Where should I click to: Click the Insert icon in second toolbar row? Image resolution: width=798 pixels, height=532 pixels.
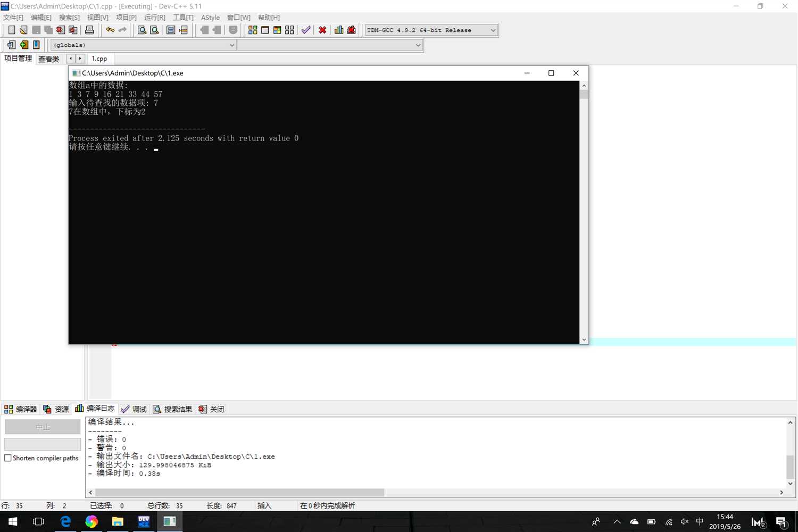[11, 45]
